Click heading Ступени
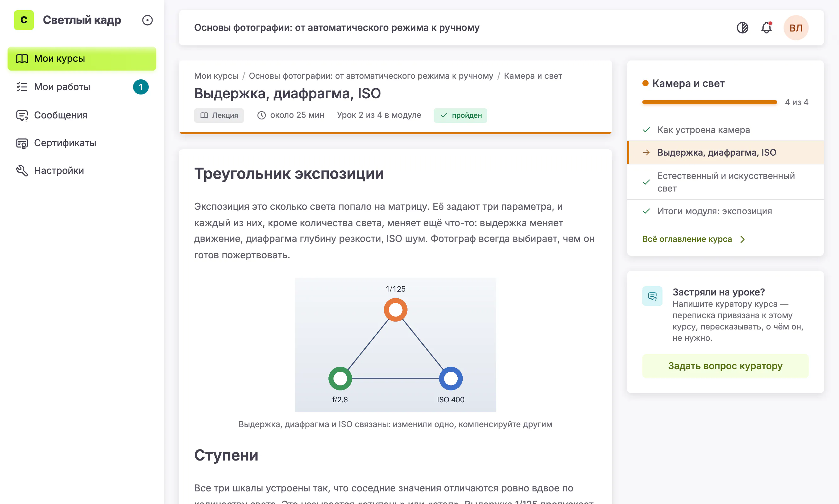Viewport: 839px width, 504px height. (x=226, y=455)
